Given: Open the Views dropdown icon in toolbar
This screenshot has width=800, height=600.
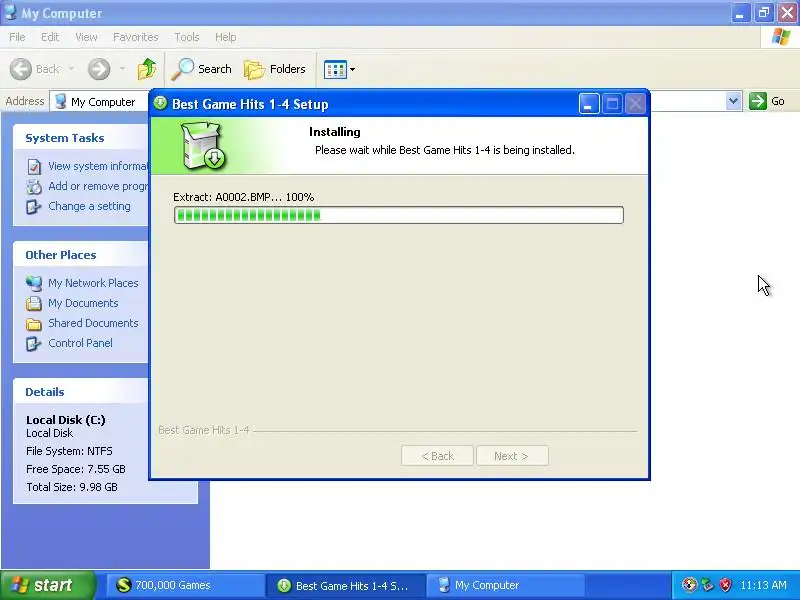Looking at the screenshot, I should click(340, 69).
